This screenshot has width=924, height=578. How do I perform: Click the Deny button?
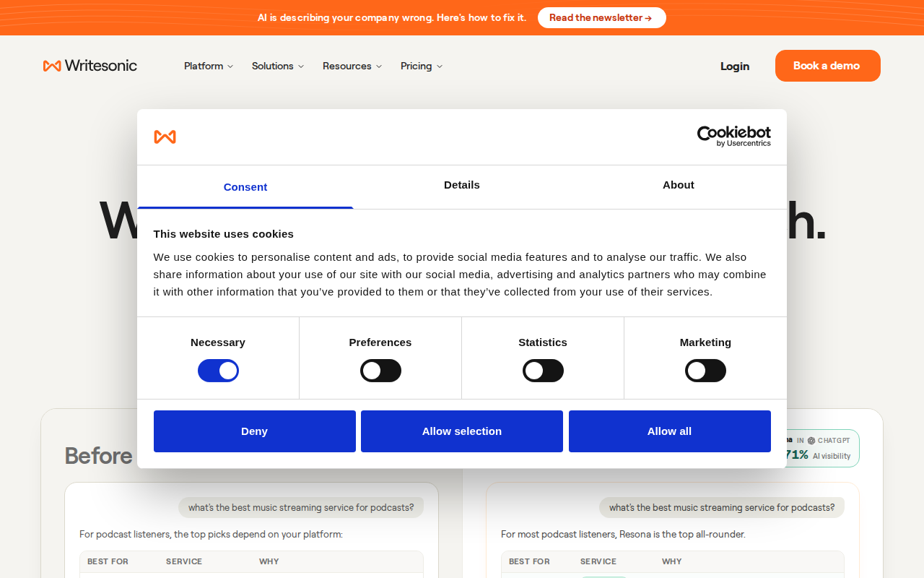pos(255,431)
